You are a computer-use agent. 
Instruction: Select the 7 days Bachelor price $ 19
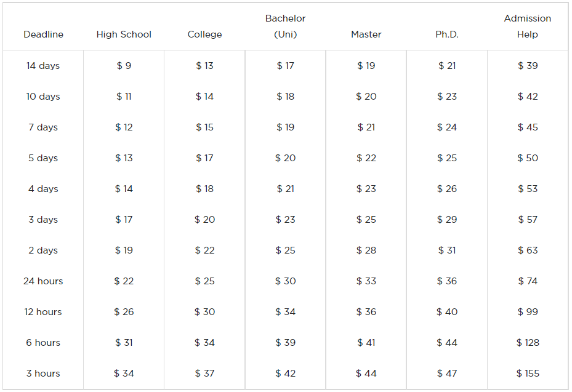[285, 127]
